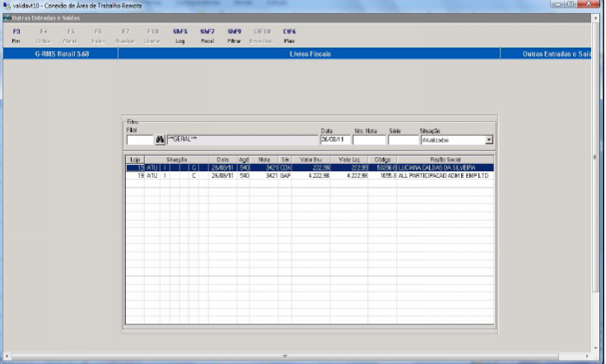Click the Remote Desktop connection title bar icon
Screen dimensions: 606x364
(7, 6)
